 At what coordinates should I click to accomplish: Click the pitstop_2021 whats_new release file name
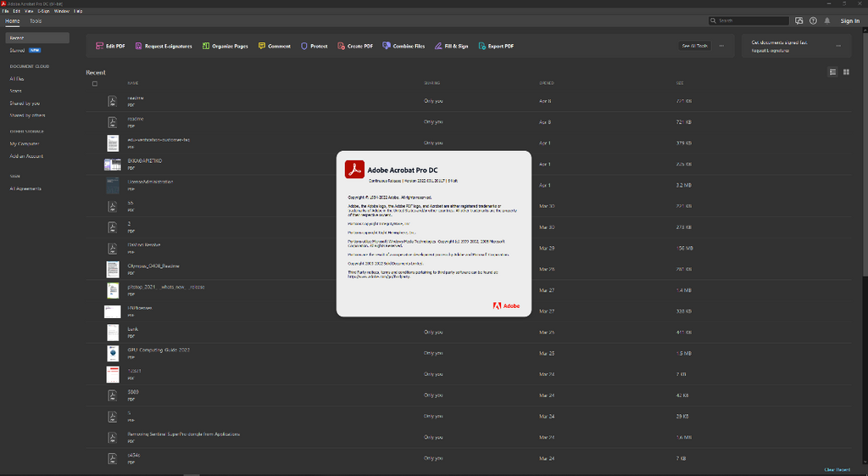pyautogui.click(x=166, y=287)
